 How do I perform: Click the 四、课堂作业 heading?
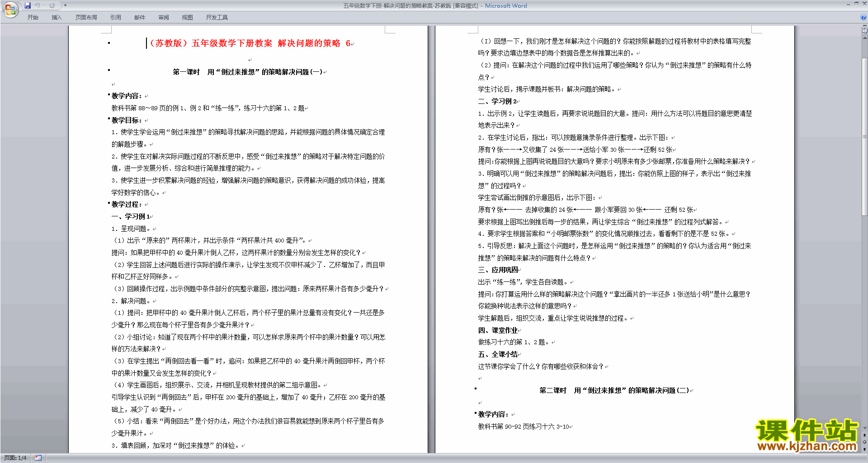click(498, 330)
